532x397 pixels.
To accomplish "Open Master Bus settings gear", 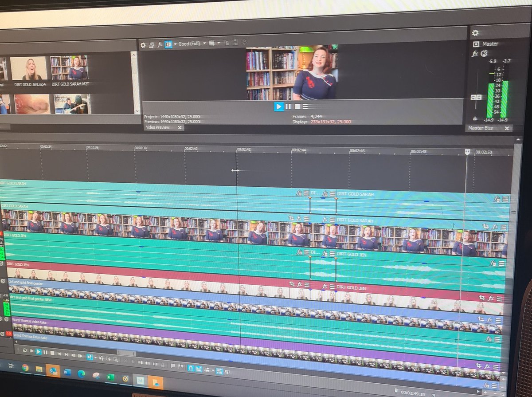I will click(x=475, y=33).
